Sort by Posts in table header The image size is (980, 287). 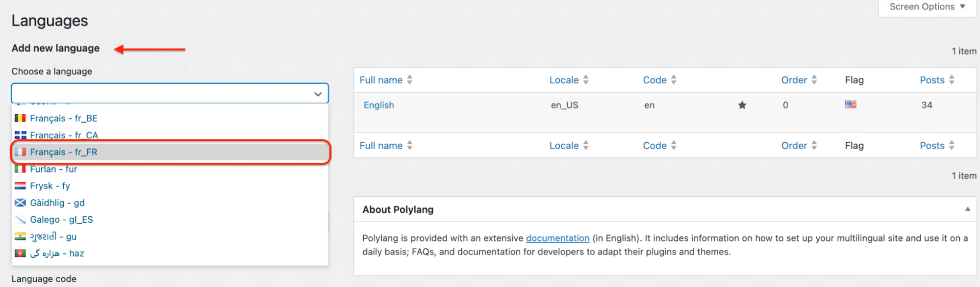point(937,80)
